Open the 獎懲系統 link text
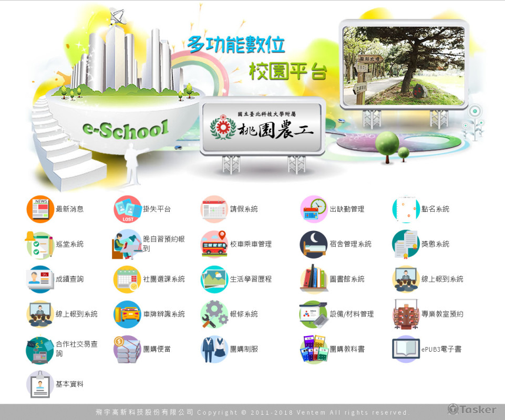 435,244
